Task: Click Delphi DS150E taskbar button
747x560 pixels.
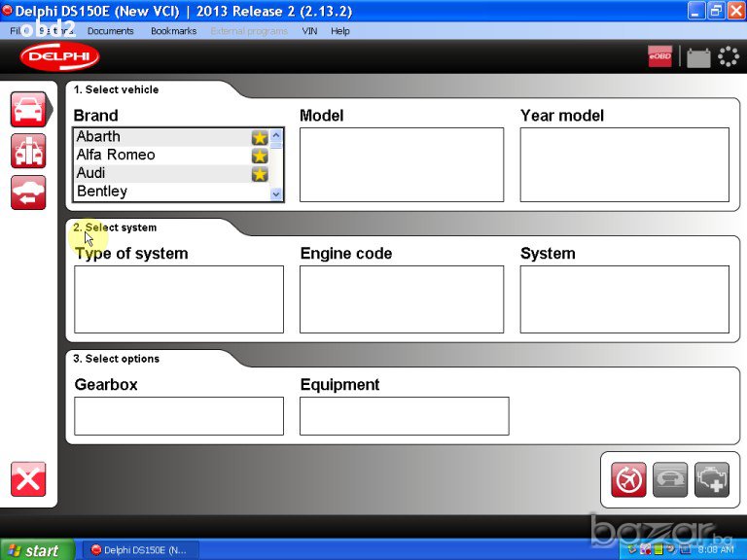Action: coord(139,550)
